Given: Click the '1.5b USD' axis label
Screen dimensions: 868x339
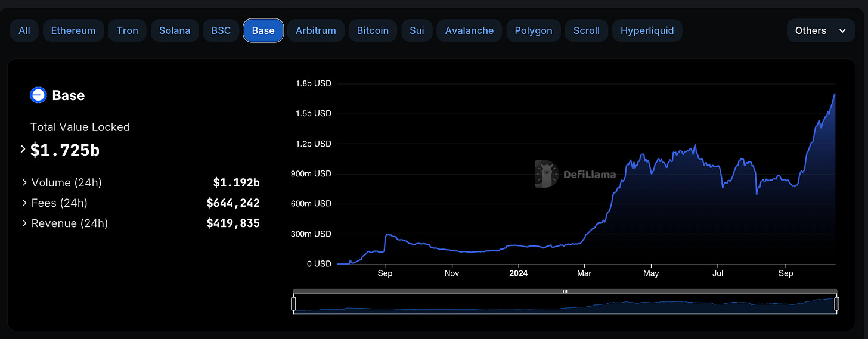Looking at the screenshot, I should pyautogui.click(x=313, y=113).
